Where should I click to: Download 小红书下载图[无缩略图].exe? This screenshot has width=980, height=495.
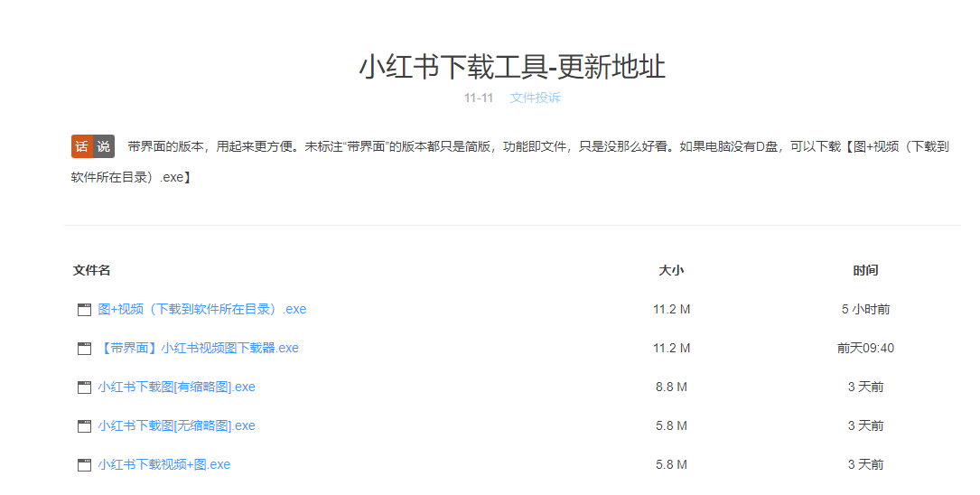tap(176, 425)
